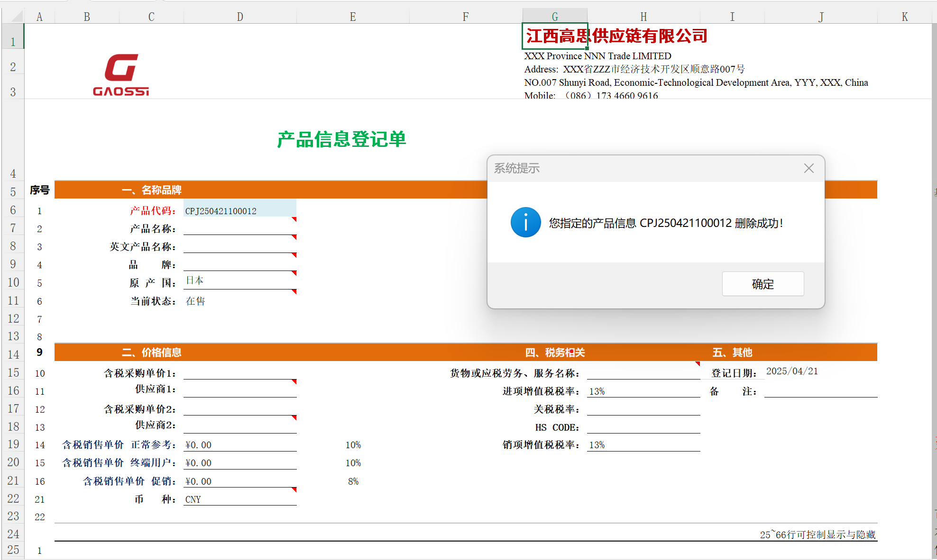
Task: Click the 确定 button in the dialog
Action: pos(762,284)
